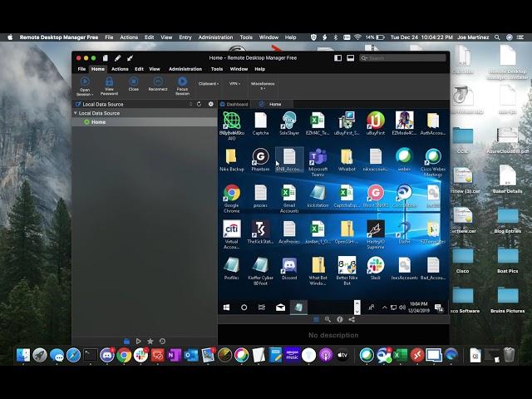Open the Actions ribbon tab

coord(120,69)
